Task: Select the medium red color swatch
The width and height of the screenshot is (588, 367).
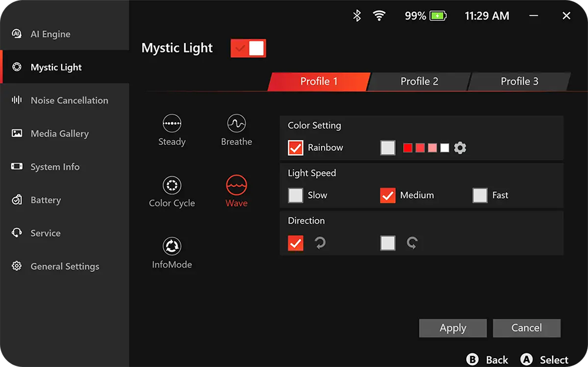Action: 420,148
